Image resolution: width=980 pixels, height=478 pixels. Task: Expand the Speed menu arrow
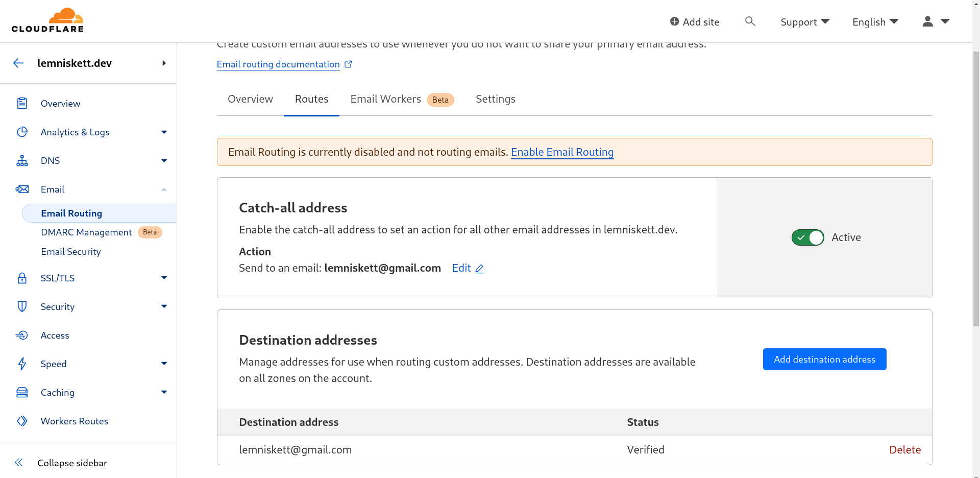click(164, 364)
